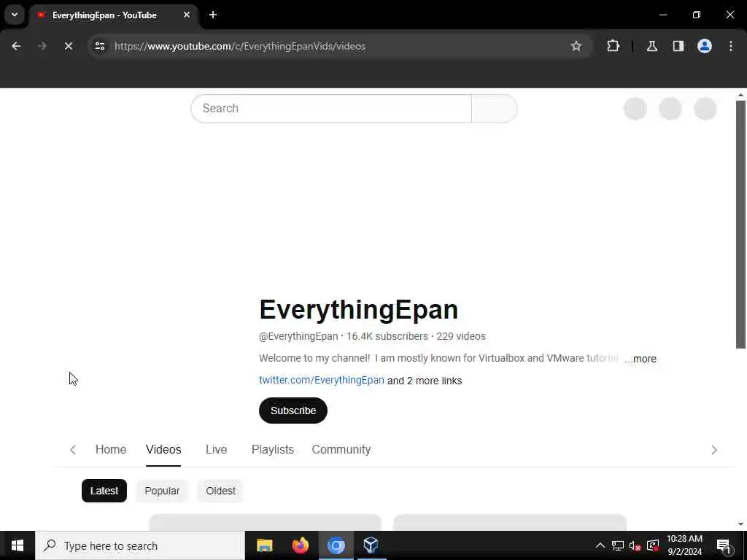Switch to the Live channel tab
747x560 pixels.
click(216, 449)
